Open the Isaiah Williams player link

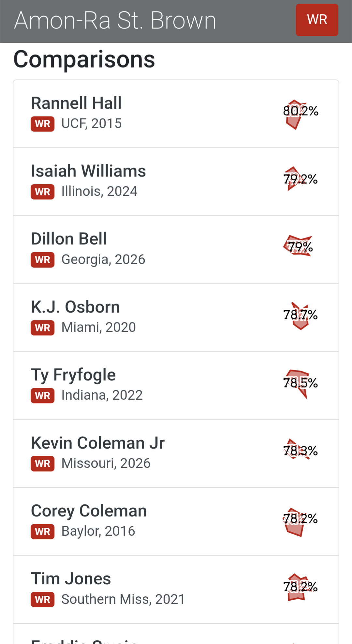coord(88,171)
